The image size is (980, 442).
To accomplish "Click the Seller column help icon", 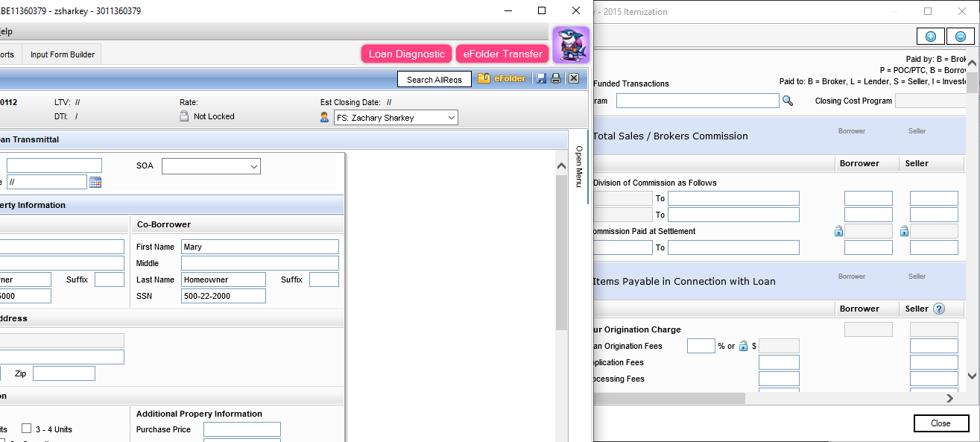I will (938, 309).
